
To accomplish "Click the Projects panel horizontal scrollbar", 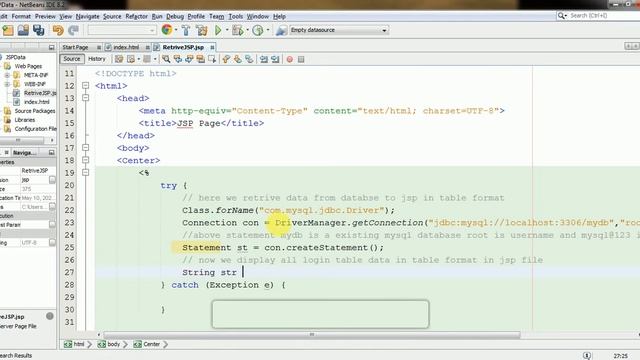I will point(22,140).
